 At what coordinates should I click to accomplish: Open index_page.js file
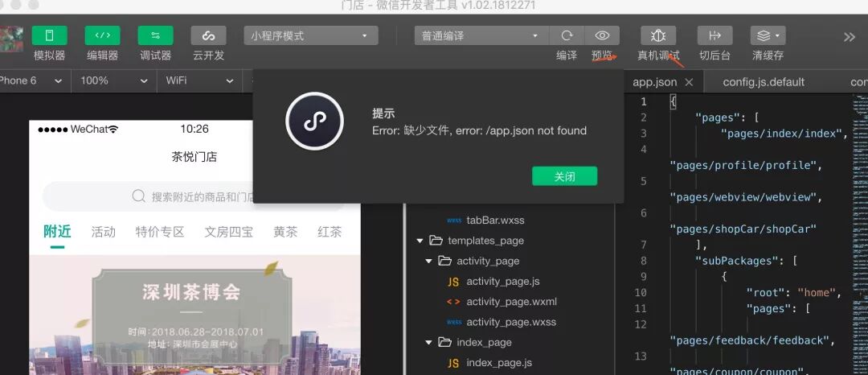(499, 363)
